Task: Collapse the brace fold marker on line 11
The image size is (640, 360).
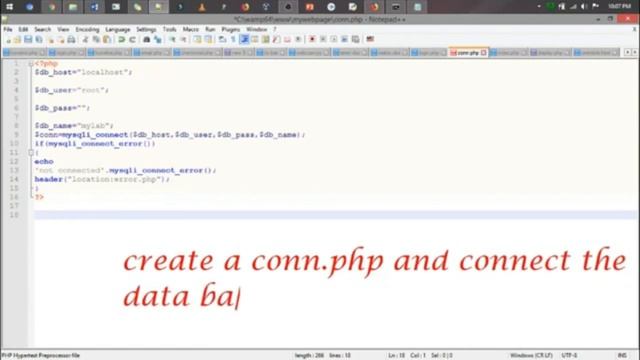Action: click(x=31, y=152)
